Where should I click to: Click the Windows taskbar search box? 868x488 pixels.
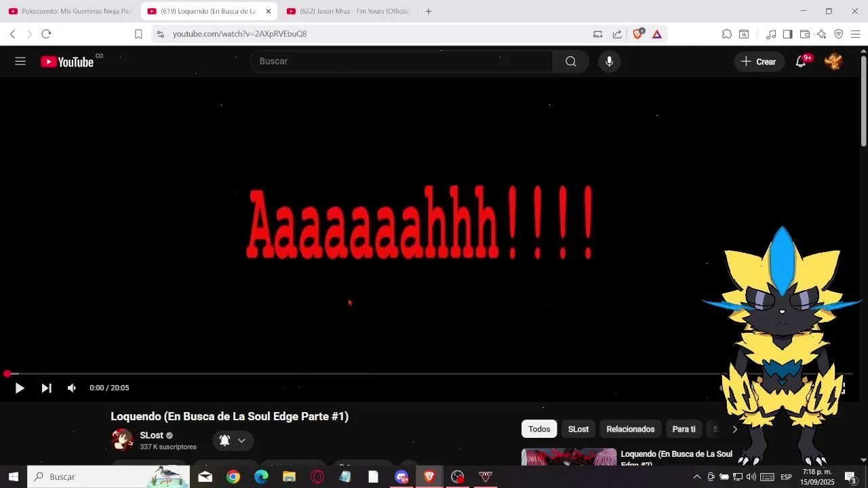[108, 477]
